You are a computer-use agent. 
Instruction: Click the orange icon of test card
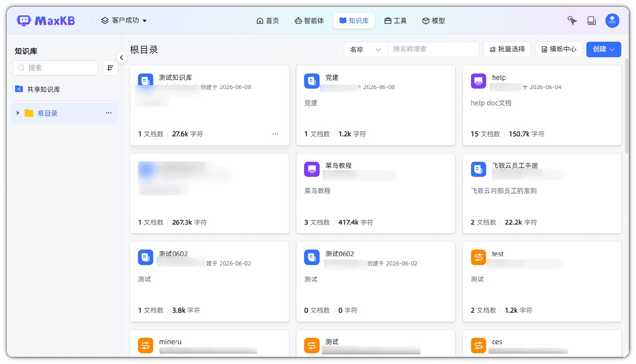click(478, 257)
